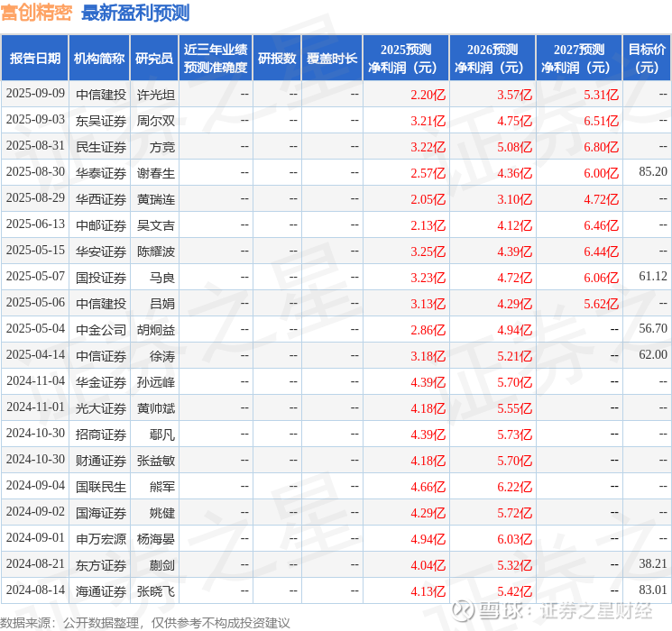
Task: Click the 机构简称 column header
Action: click(x=99, y=59)
